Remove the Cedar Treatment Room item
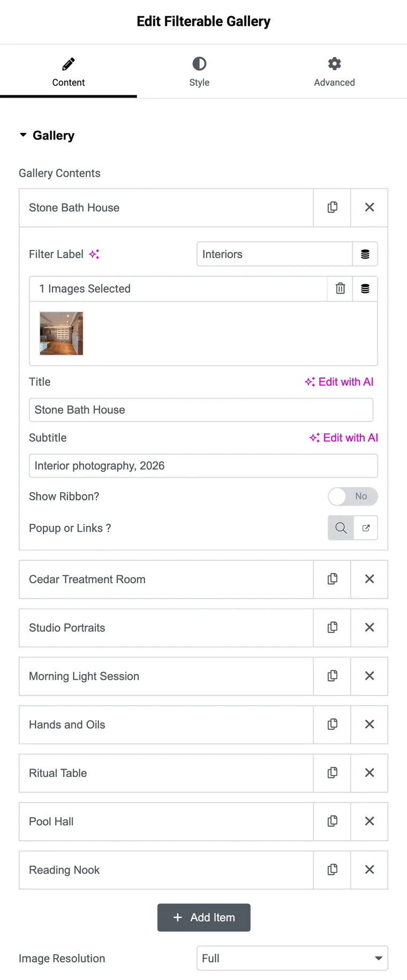The height and width of the screenshot is (980, 407). (x=370, y=579)
